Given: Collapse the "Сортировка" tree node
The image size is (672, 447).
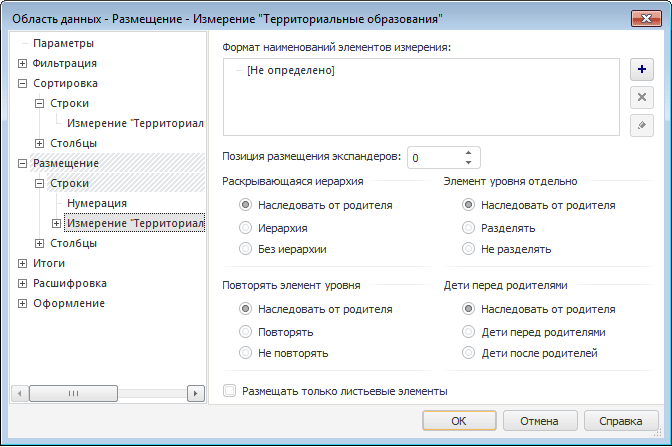Looking at the screenshot, I should (x=23, y=83).
